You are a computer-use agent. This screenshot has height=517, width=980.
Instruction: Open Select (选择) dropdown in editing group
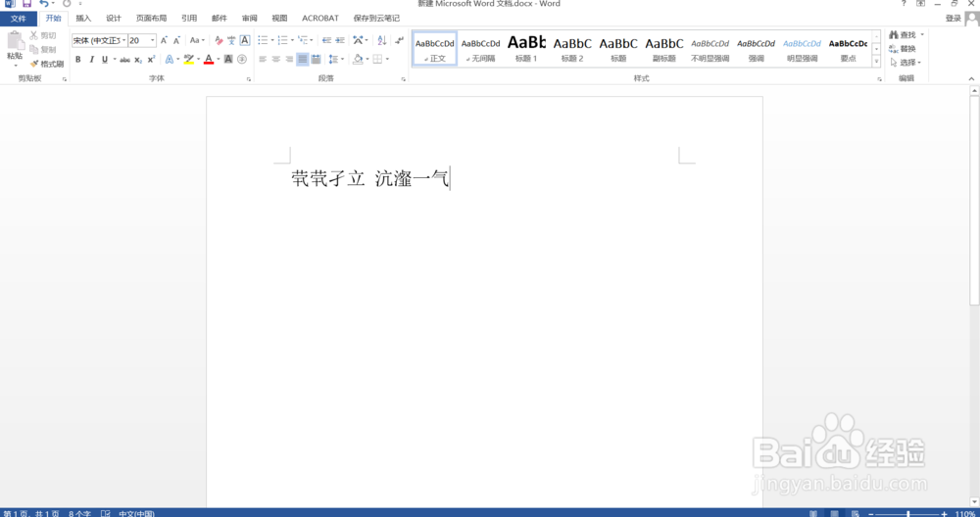(x=906, y=63)
